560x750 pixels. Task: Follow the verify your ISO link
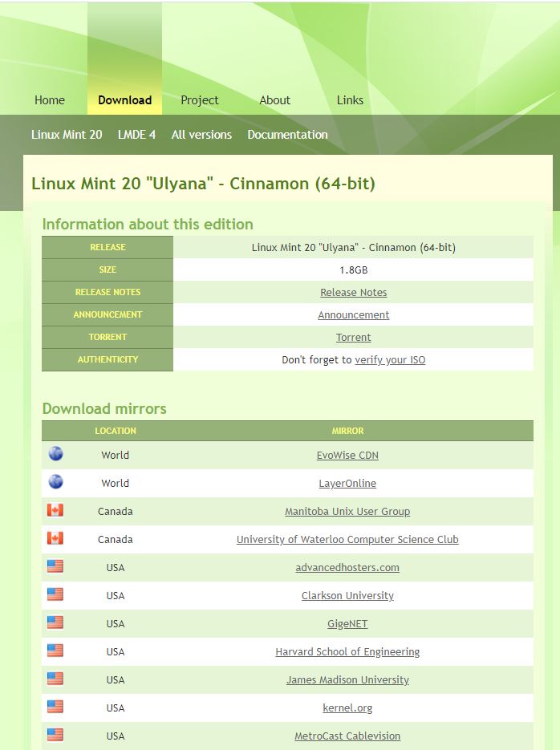point(390,359)
